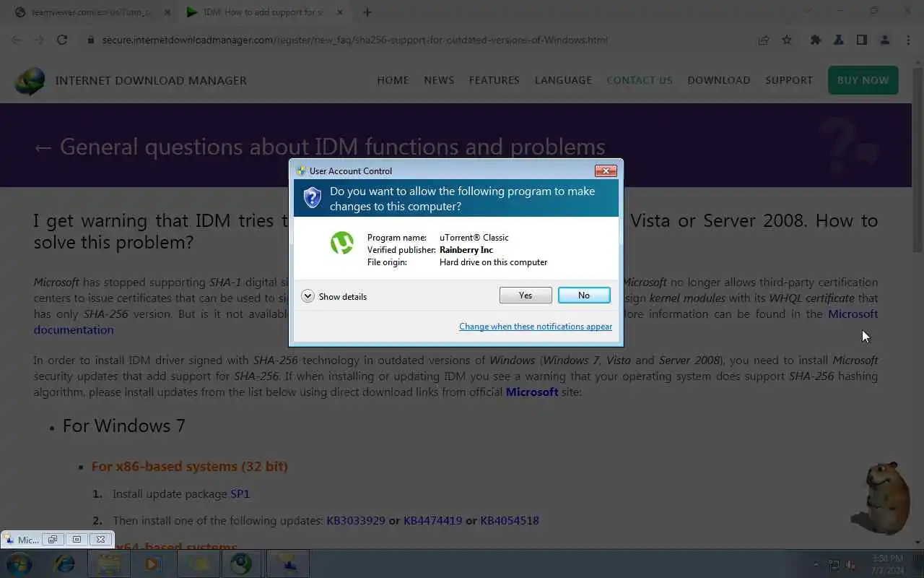This screenshot has height=578, width=924.
Task: Launch Internet Explorer from taskbar
Action: point(65,564)
